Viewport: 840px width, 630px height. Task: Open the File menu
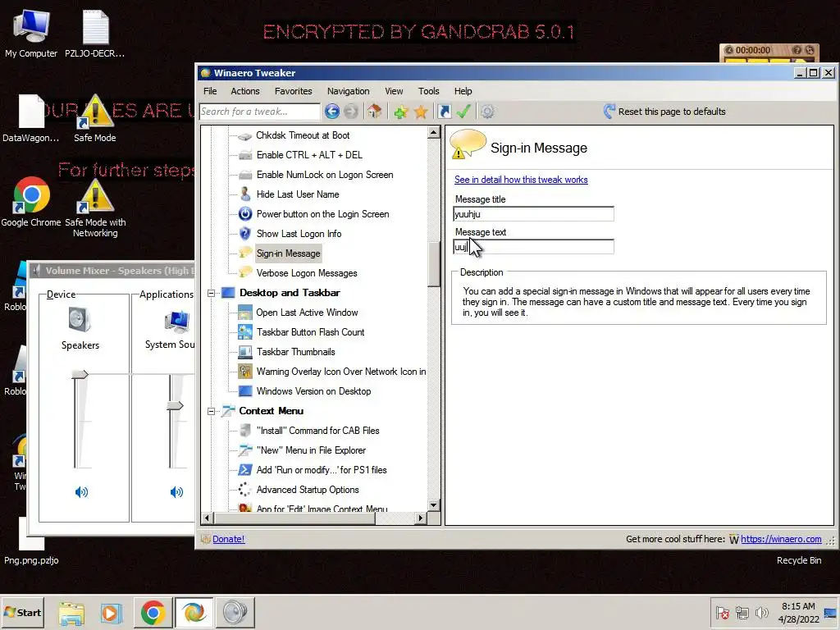pos(210,91)
